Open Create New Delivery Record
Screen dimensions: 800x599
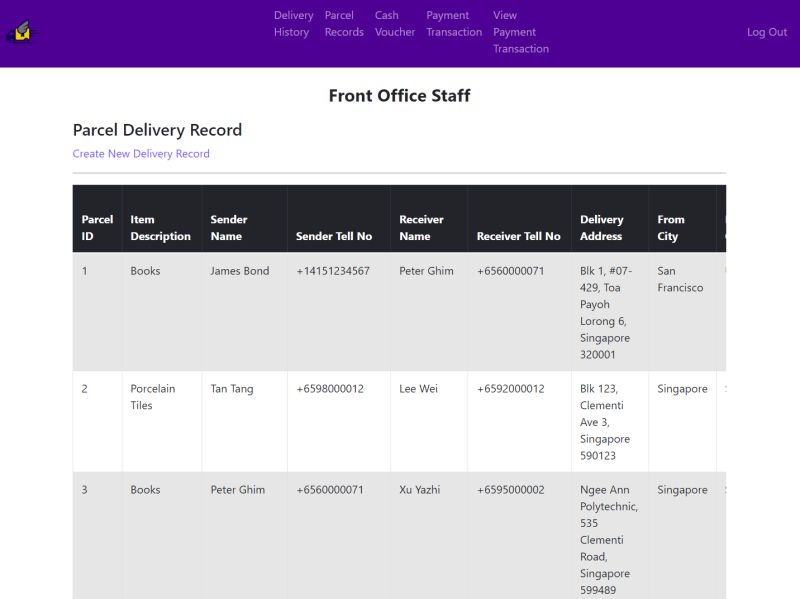141,153
